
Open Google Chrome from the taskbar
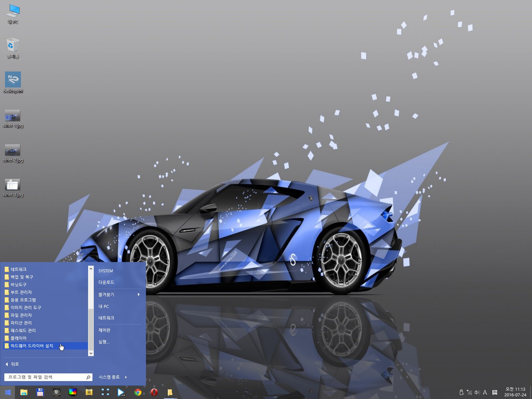138,392
